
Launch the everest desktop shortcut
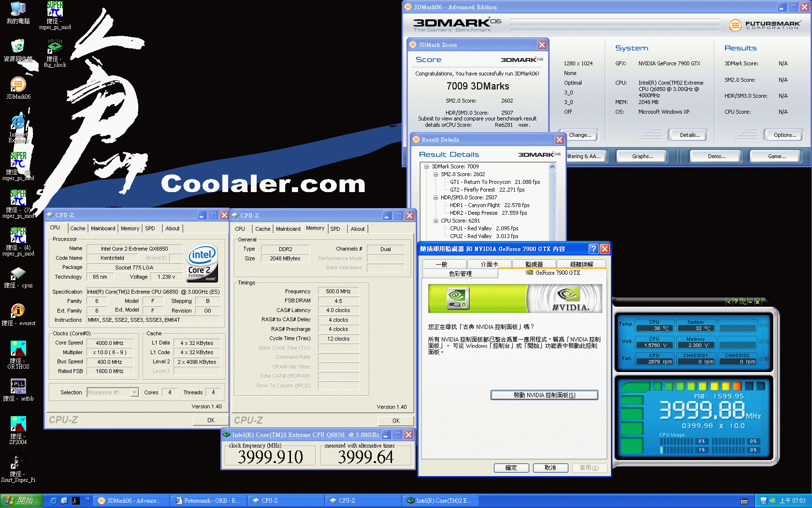pyautogui.click(x=18, y=314)
